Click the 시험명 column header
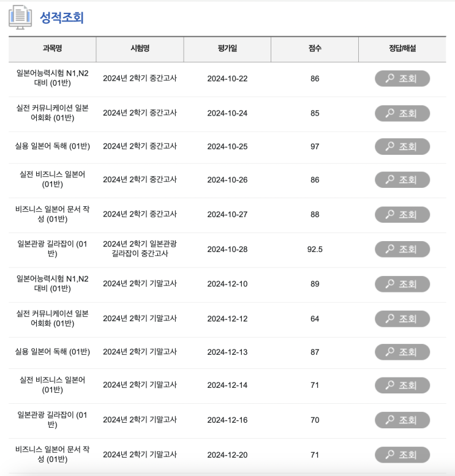This screenshot has width=455, height=476. tap(140, 48)
